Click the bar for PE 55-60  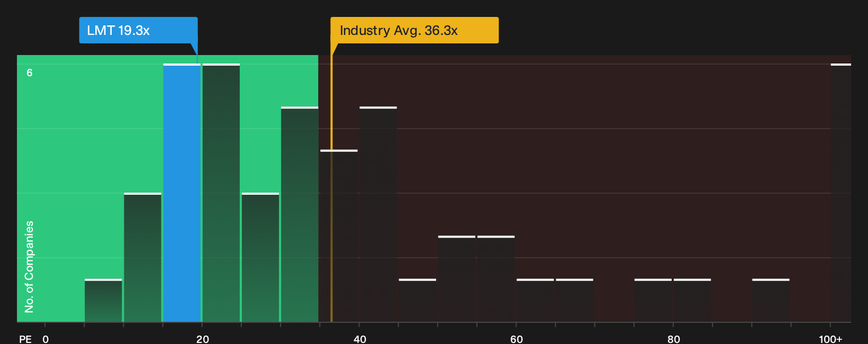click(496, 278)
